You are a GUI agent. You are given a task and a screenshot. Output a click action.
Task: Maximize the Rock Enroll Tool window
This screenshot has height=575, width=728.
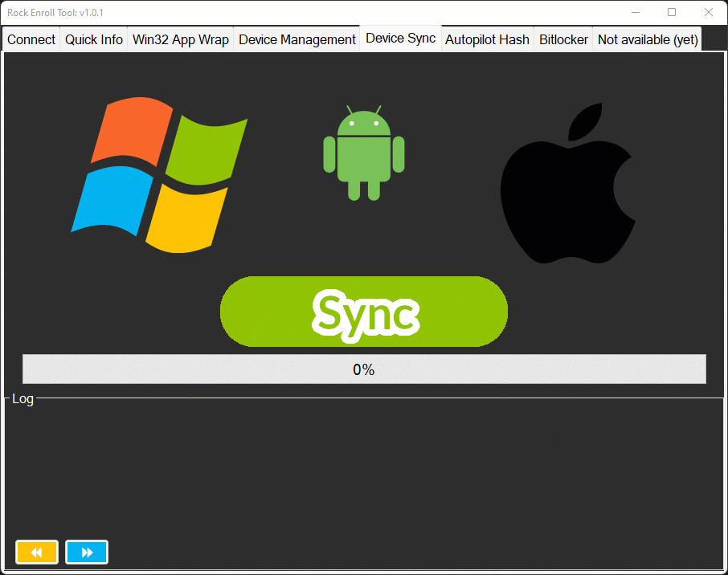pyautogui.click(x=672, y=13)
